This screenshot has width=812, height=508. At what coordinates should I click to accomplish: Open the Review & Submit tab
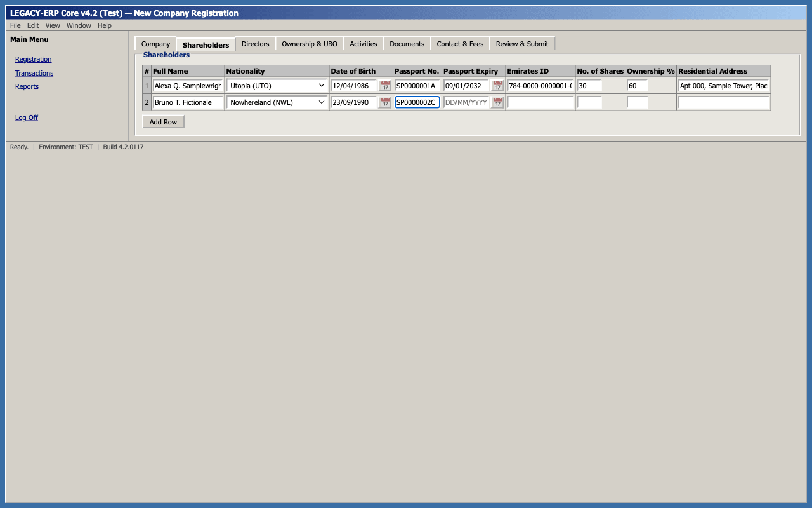[x=522, y=44]
